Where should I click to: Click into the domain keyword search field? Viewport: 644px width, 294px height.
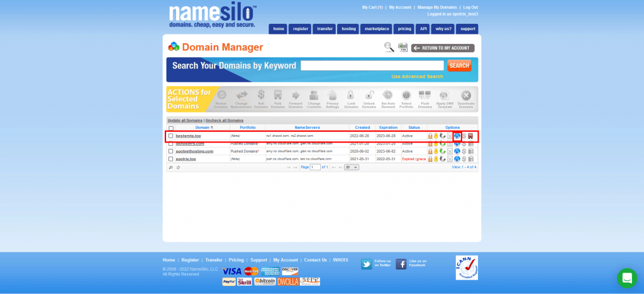372,65
